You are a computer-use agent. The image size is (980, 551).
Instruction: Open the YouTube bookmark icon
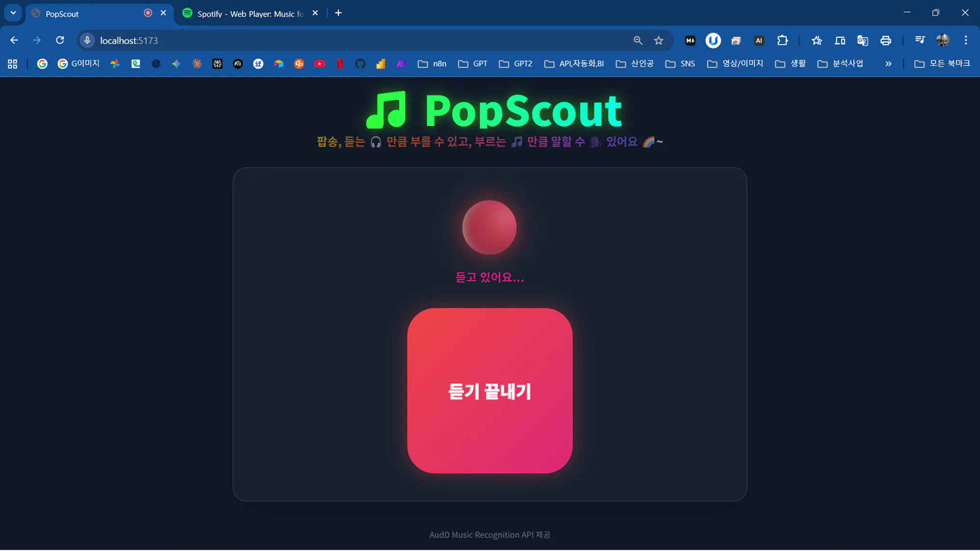(320, 64)
